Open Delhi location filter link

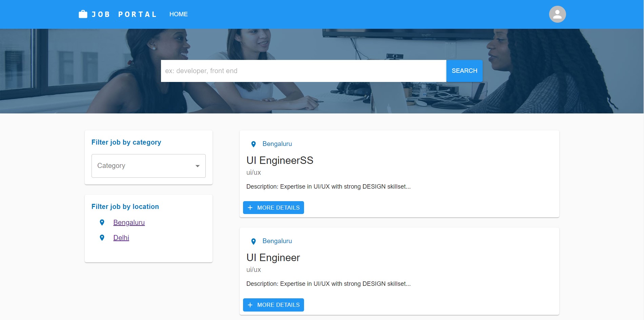tap(121, 237)
